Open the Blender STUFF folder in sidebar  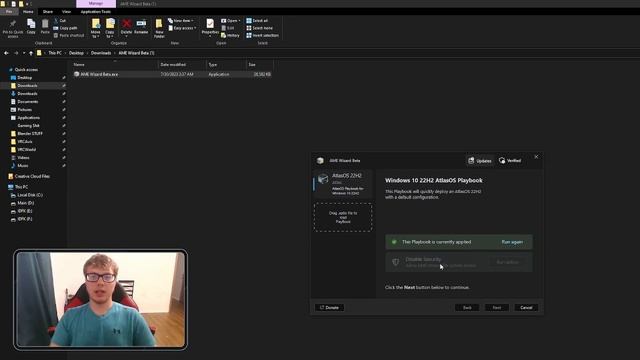pos(29,133)
